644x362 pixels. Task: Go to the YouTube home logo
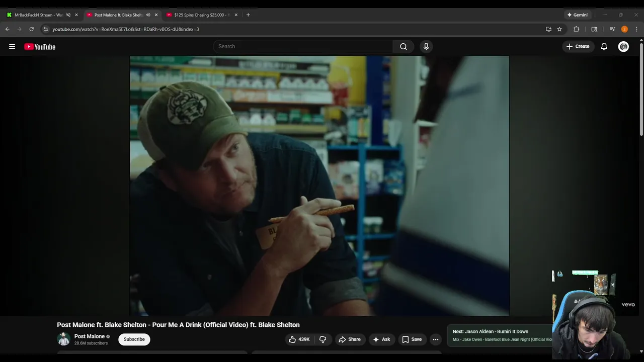point(40,47)
